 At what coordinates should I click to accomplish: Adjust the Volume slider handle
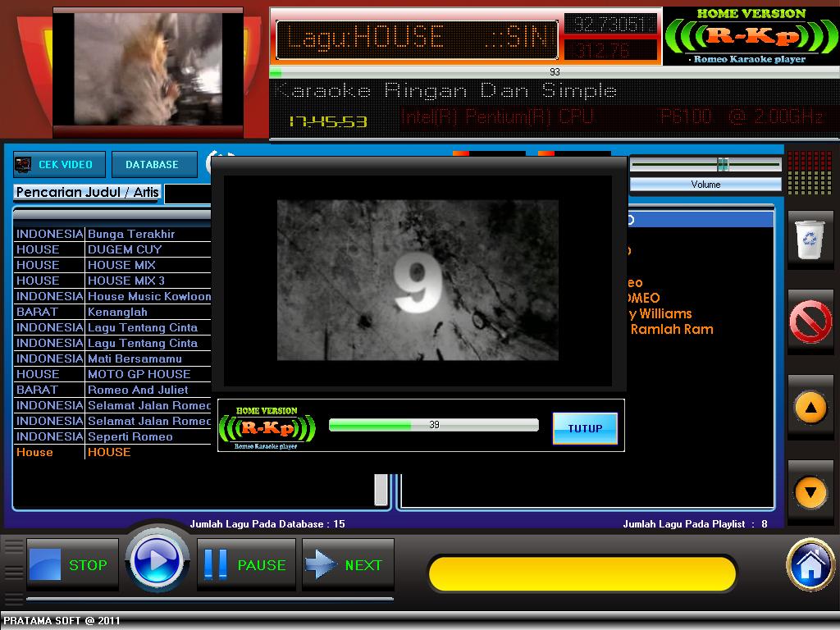click(x=723, y=164)
